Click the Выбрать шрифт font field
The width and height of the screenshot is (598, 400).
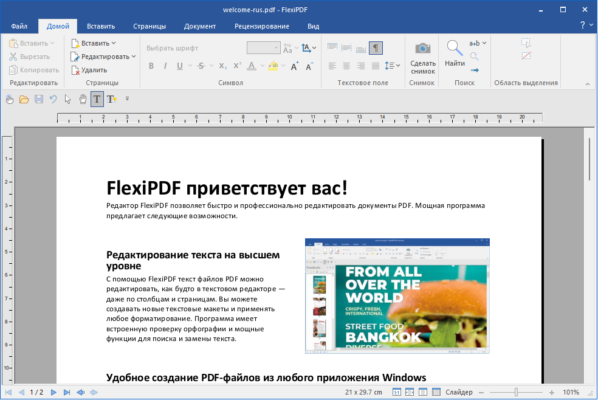194,48
